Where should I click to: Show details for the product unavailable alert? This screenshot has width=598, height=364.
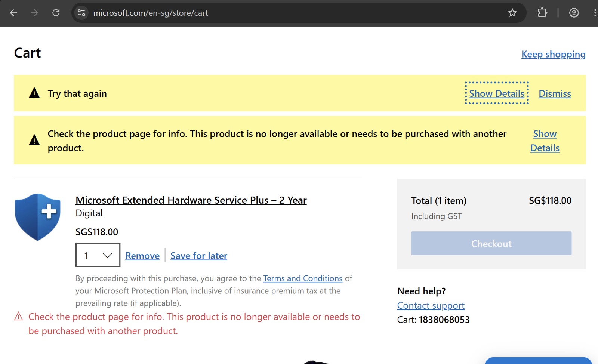[x=545, y=141]
